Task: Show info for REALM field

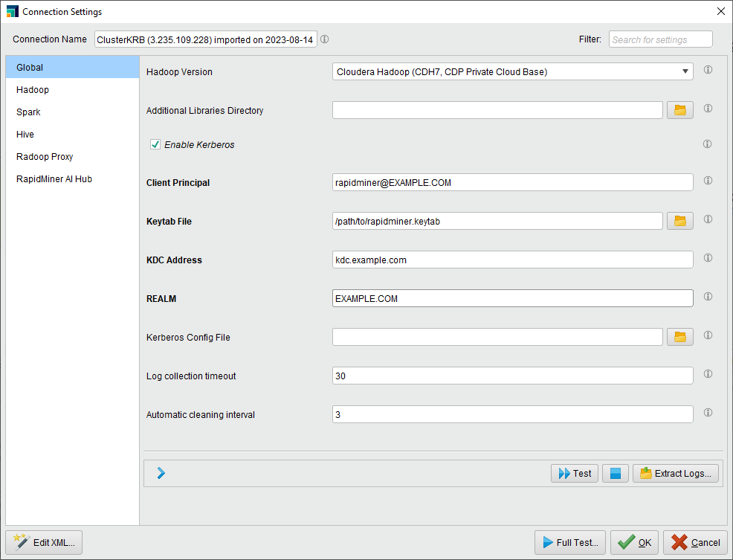Action: (708, 297)
